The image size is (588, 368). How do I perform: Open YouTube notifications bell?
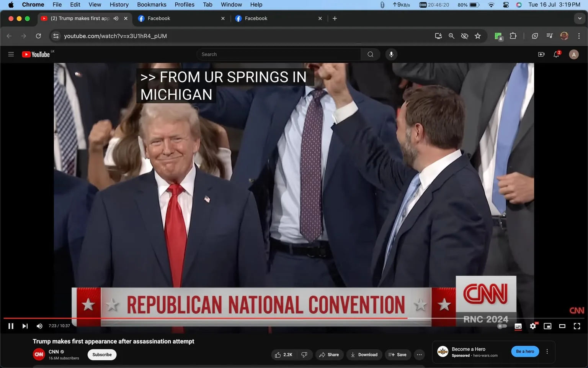(x=556, y=54)
